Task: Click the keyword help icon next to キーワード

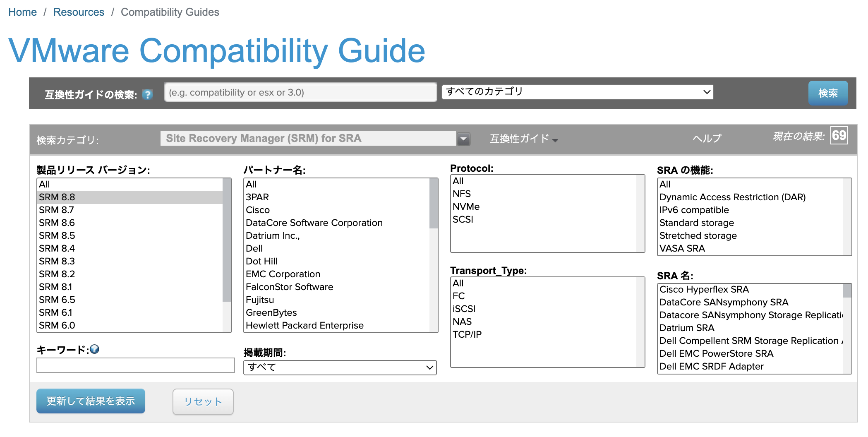Action: (94, 349)
